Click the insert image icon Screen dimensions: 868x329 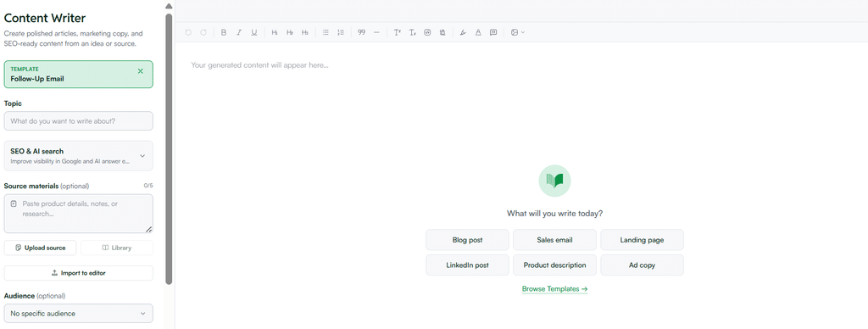coord(515,33)
